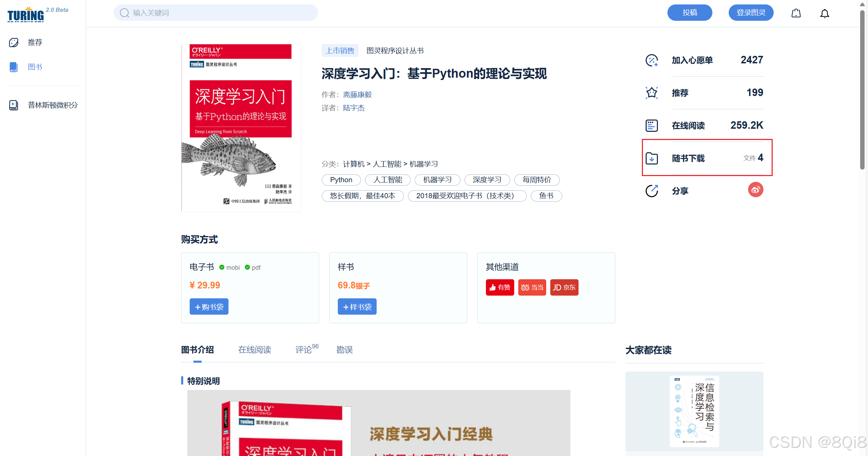The image size is (868, 456).
Task: Open 有赞 purchase channel
Action: tap(500, 287)
